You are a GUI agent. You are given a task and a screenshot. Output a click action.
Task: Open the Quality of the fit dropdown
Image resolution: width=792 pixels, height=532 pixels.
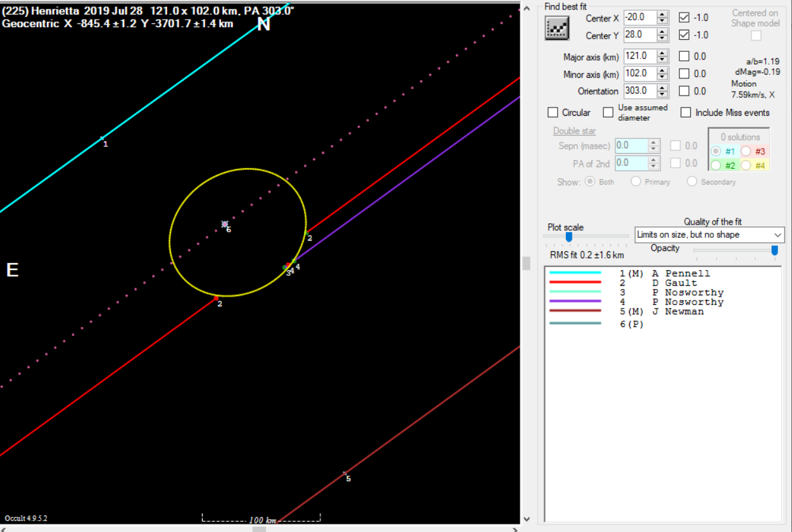click(x=709, y=235)
